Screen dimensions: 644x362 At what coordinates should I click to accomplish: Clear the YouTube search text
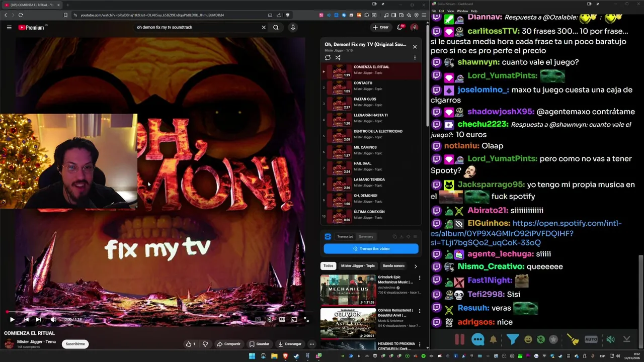[264, 27]
